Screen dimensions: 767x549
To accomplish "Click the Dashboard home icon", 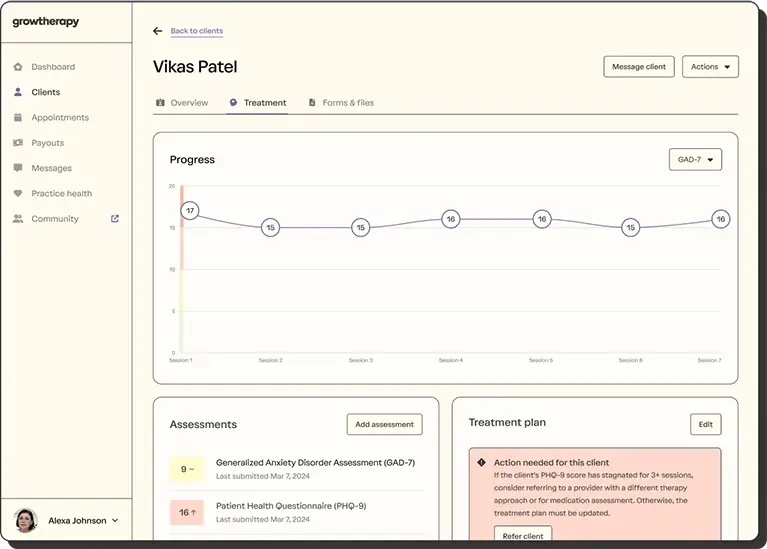I will pos(18,67).
